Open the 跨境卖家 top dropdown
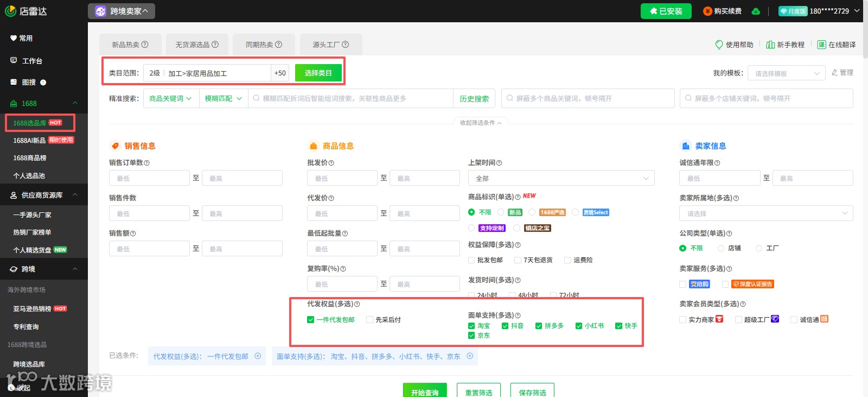868x397 pixels. 122,11
